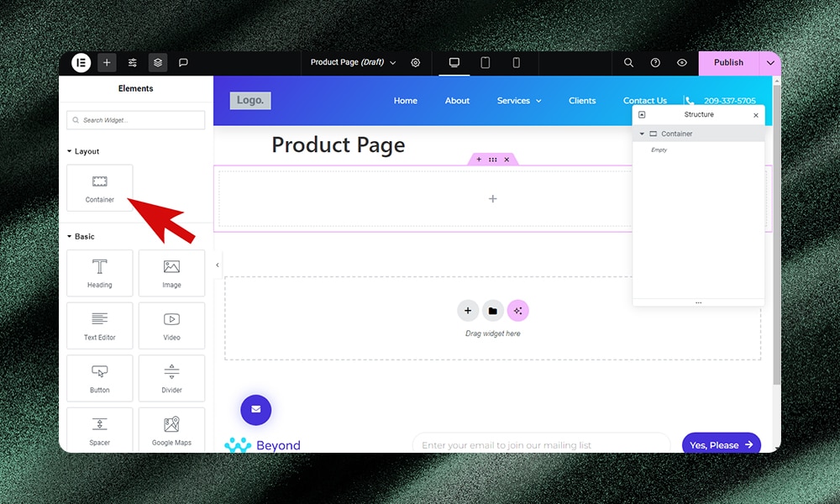Switch to tablet responsive view
Image resolution: width=840 pixels, height=504 pixels.
coord(486,63)
